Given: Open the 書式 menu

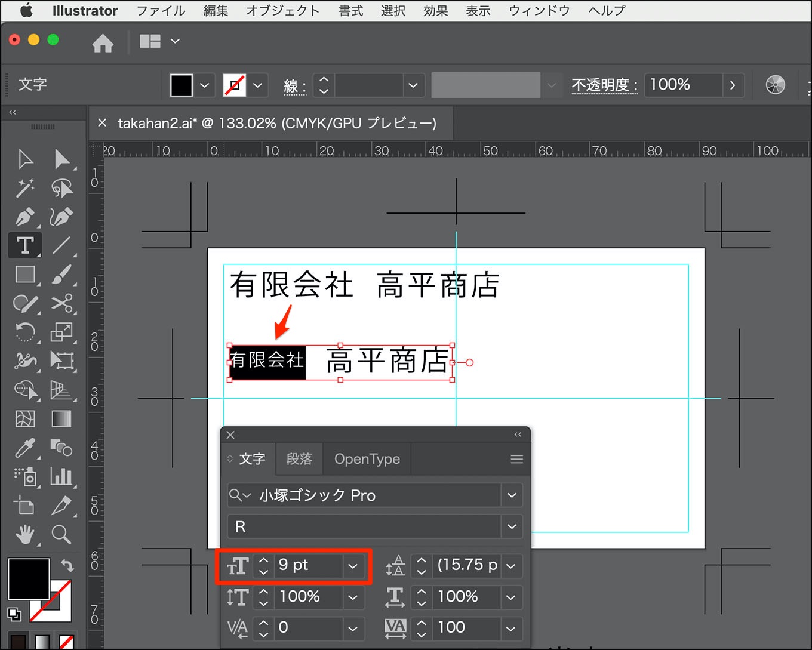Looking at the screenshot, I should coord(350,11).
